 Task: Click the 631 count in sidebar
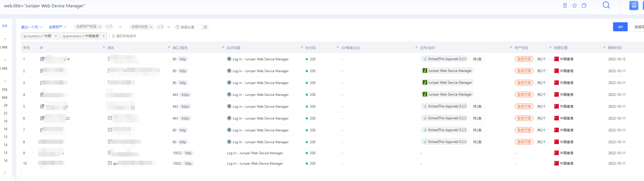(5, 26)
